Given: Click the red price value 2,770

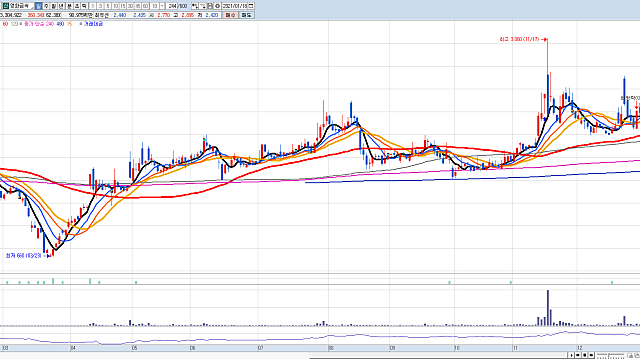Looking at the screenshot, I should pos(164,15).
